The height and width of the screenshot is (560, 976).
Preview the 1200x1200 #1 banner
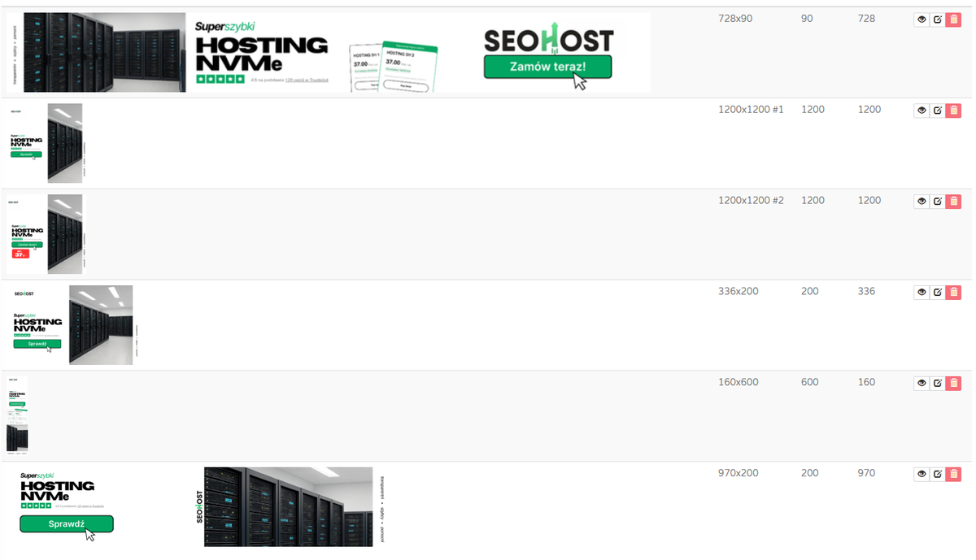922,110
